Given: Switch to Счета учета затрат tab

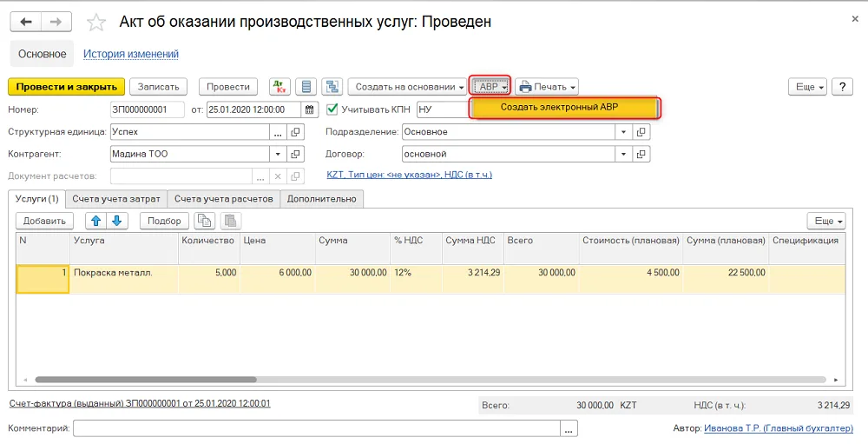Looking at the screenshot, I should pyautogui.click(x=116, y=199).
